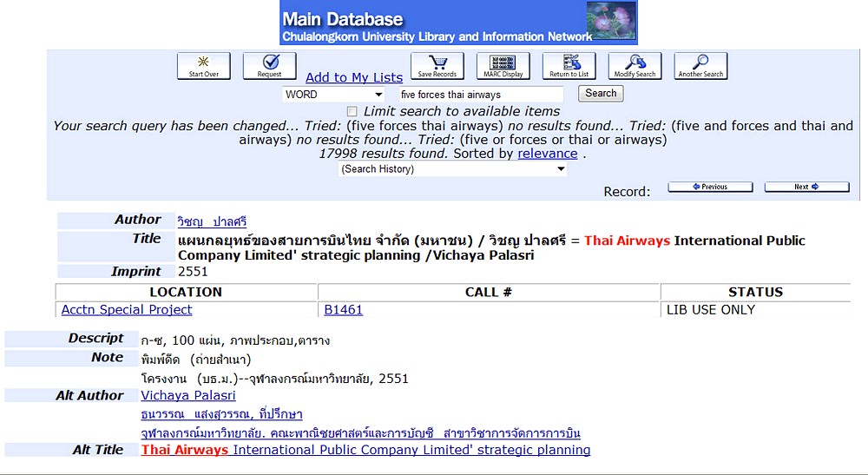868x475 pixels.
Task: Open จุฬาลงกรณ์มหาวิทยาลัย faculty alt author link
Action: point(360,432)
